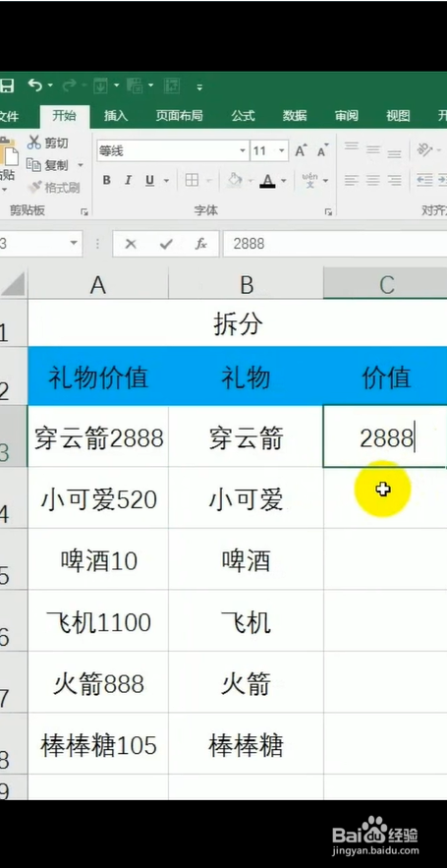The width and height of the screenshot is (447, 868).
Task: Click the formula bar showing 2888
Action: click(335, 244)
